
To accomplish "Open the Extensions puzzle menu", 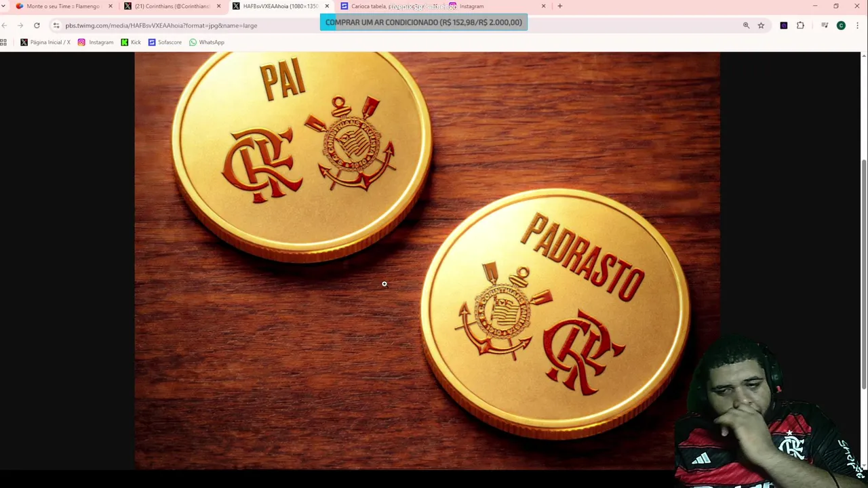I will (x=800, y=25).
